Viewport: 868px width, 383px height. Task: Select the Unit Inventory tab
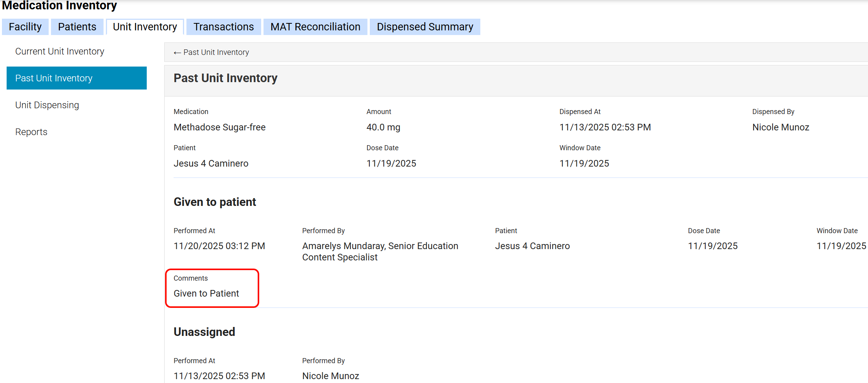pyautogui.click(x=145, y=27)
